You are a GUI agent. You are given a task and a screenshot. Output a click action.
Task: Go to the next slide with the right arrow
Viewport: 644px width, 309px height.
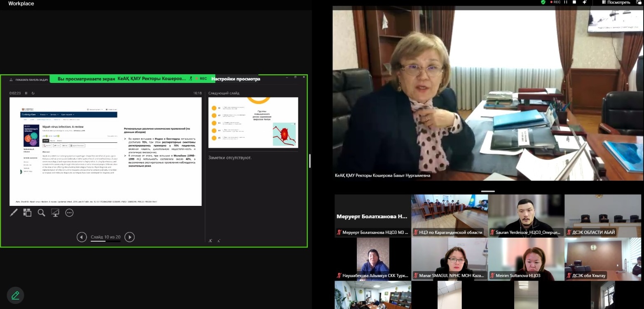pos(129,237)
